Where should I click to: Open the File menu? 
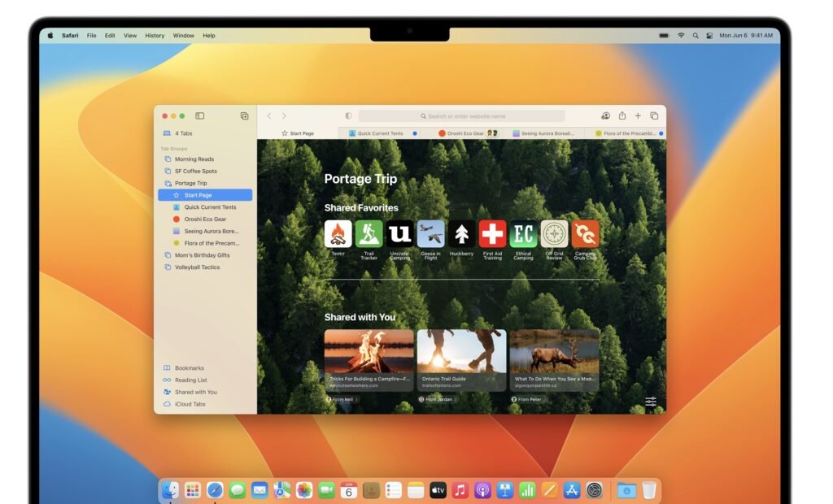[x=91, y=36]
